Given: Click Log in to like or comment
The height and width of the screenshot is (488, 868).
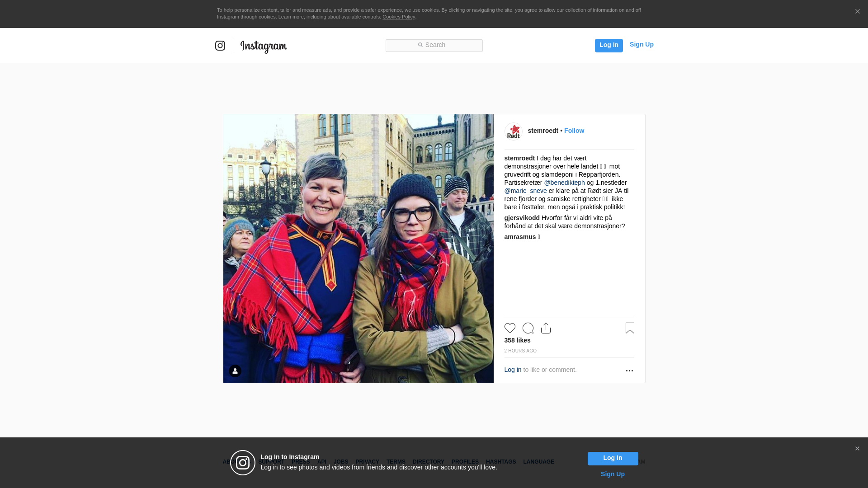Looking at the screenshot, I should [513, 370].
